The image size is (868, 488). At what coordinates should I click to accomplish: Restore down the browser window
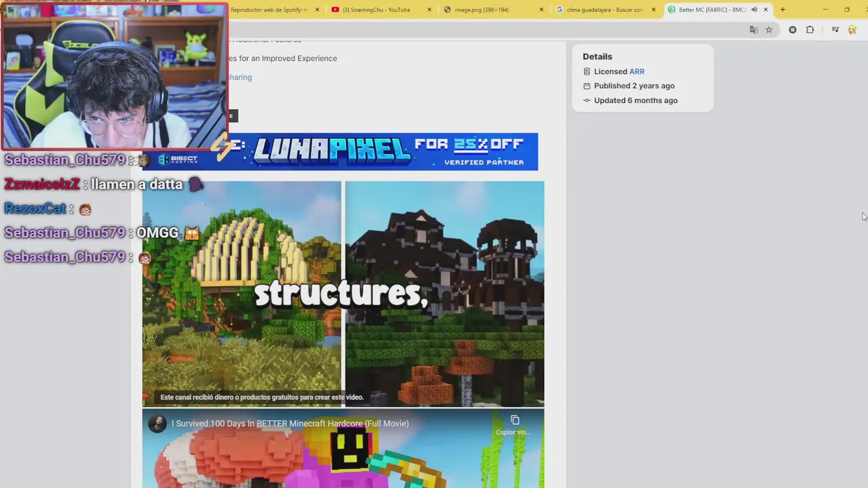coord(847,9)
